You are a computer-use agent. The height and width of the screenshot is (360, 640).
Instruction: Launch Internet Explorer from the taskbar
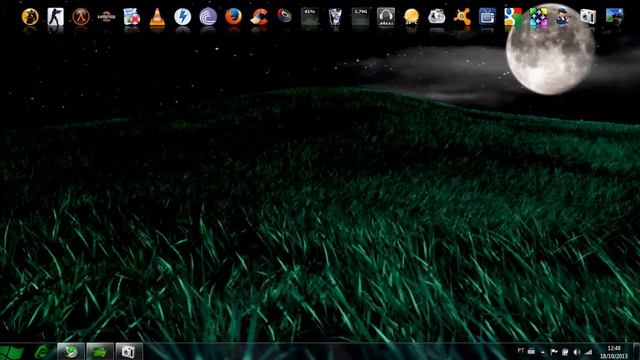click(x=42, y=352)
